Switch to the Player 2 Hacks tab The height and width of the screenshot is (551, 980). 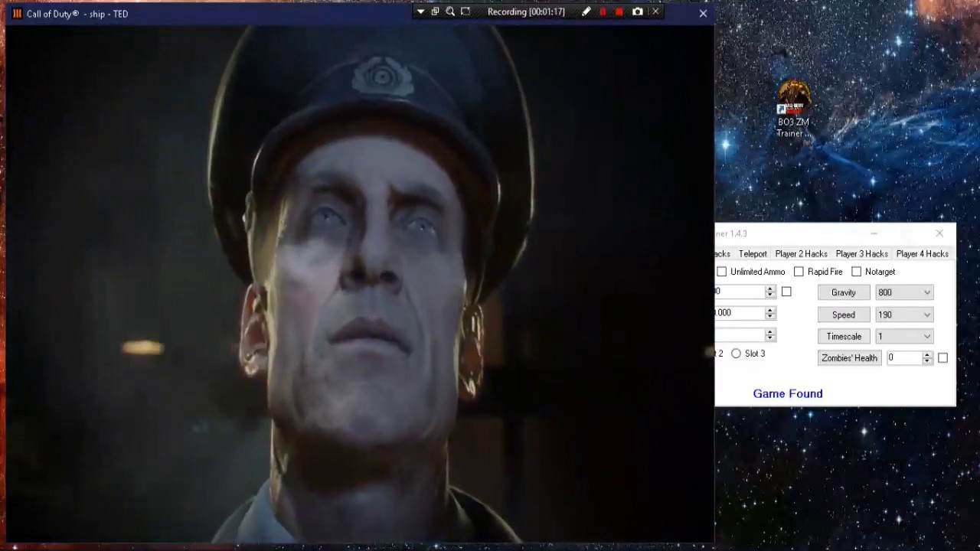[801, 254]
